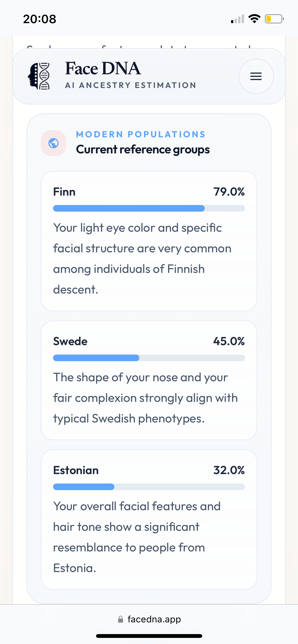
Task: Tap the battery indicator icon
Action: pos(274,19)
